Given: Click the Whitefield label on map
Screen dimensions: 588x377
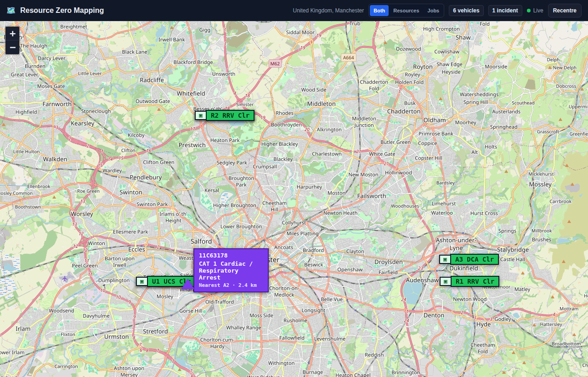Looking at the screenshot, I should point(191,93).
